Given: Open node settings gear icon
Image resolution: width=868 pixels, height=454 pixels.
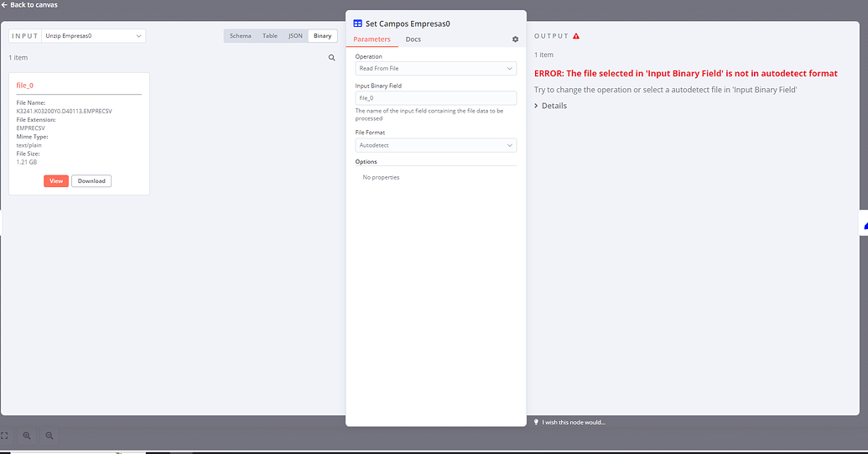Looking at the screenshot, I should tap(516, 39).
